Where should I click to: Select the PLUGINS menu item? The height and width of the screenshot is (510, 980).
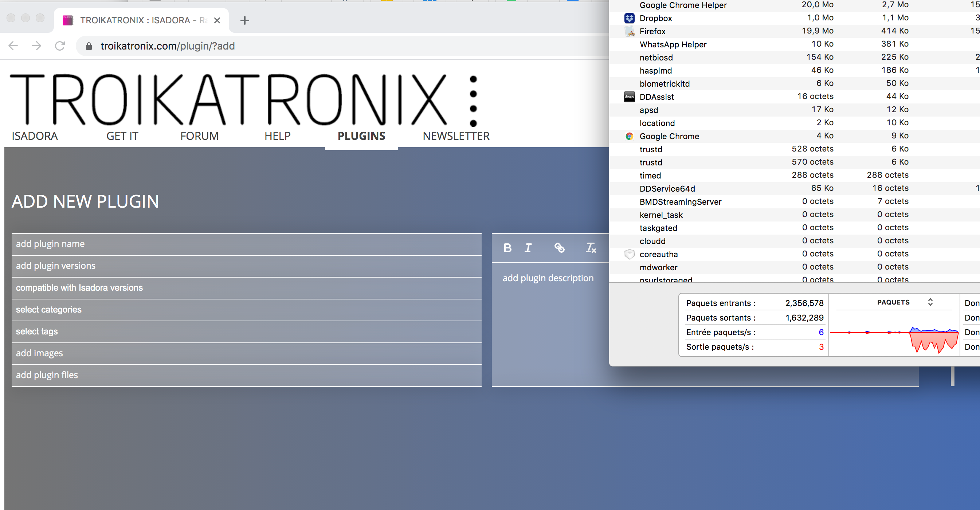tap(361, 136)
